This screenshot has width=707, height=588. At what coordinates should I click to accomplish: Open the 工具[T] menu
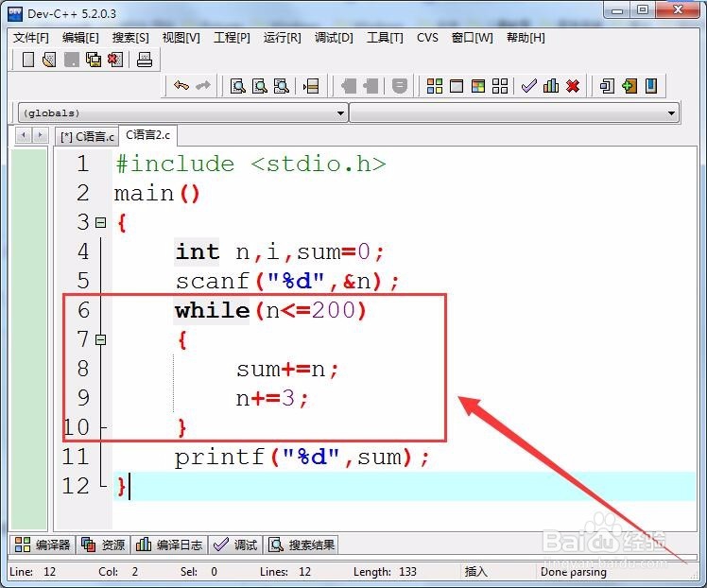point(385,38)
